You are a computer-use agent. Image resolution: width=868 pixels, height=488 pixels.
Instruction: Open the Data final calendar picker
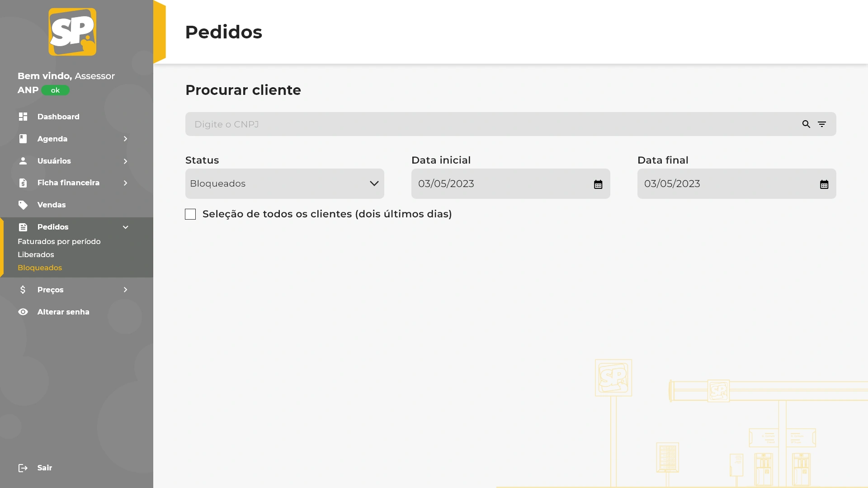click(824, 184)
